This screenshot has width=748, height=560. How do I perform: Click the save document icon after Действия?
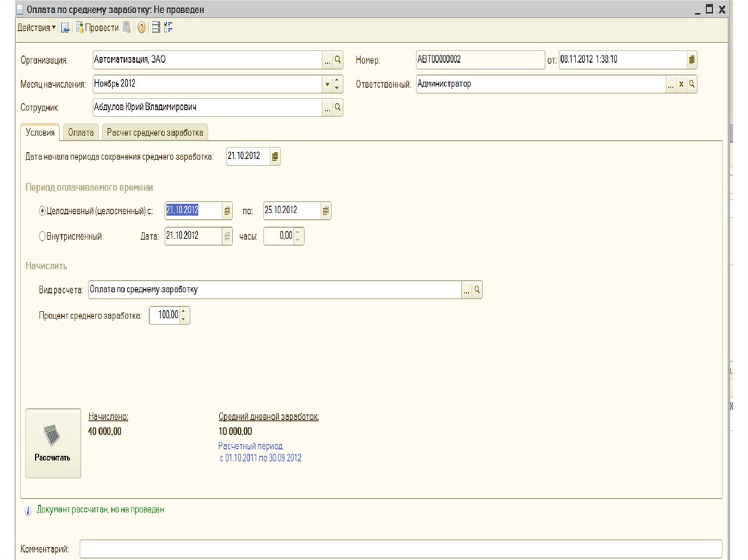[65, 28]
